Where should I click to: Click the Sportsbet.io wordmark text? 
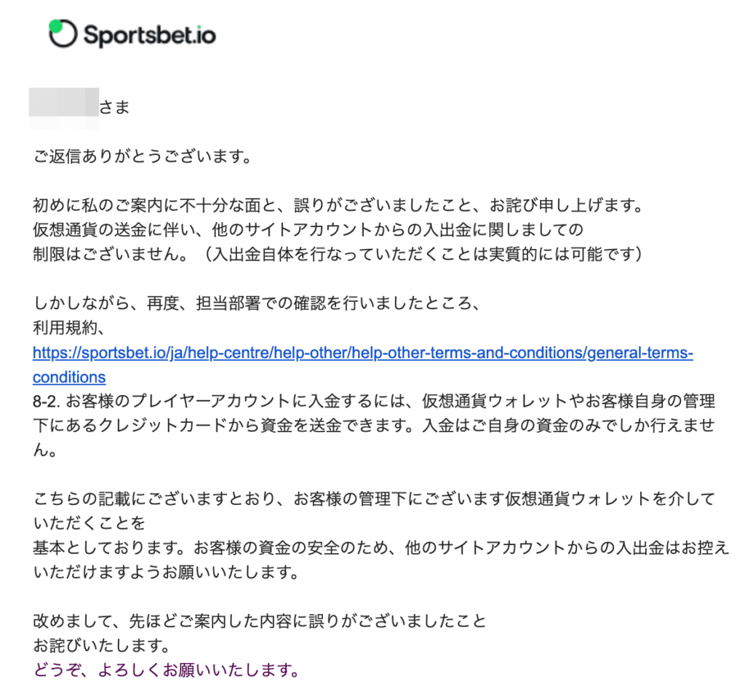150,35
